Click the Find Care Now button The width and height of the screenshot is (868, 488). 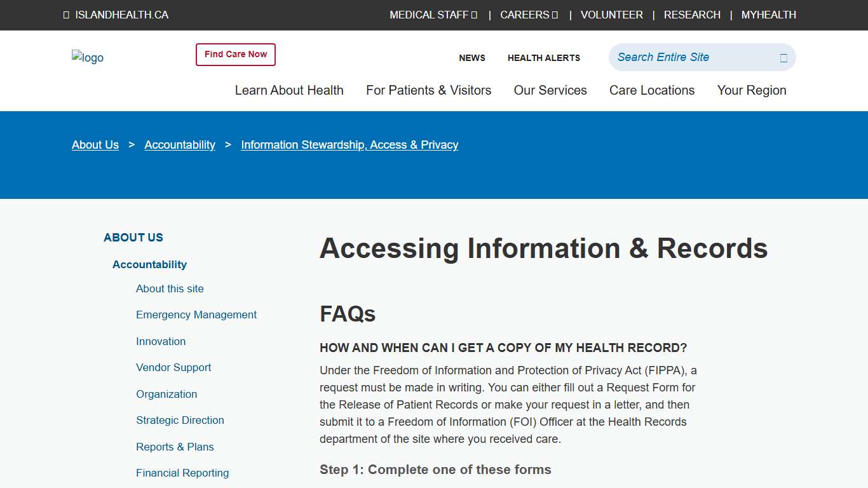click(x=235, y=55)
